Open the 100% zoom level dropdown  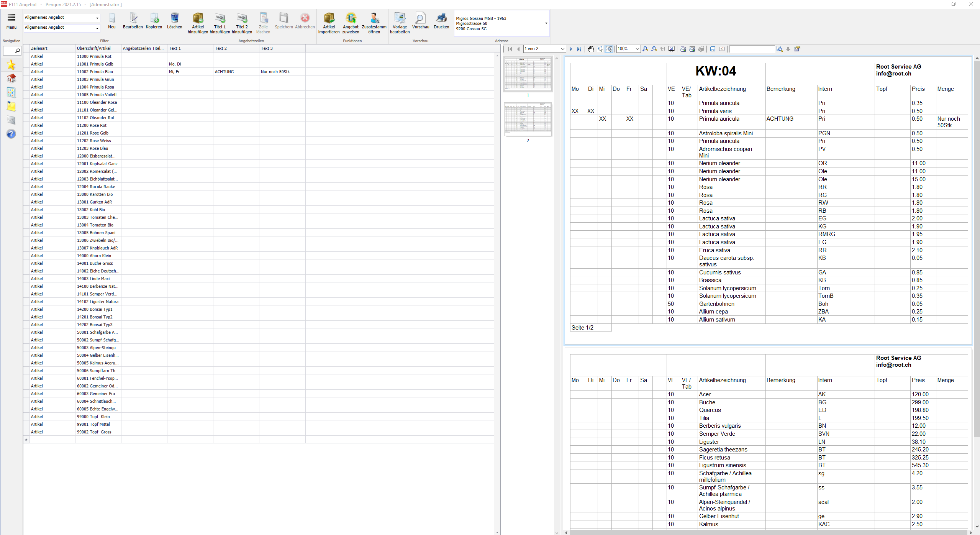pos(637,49)
